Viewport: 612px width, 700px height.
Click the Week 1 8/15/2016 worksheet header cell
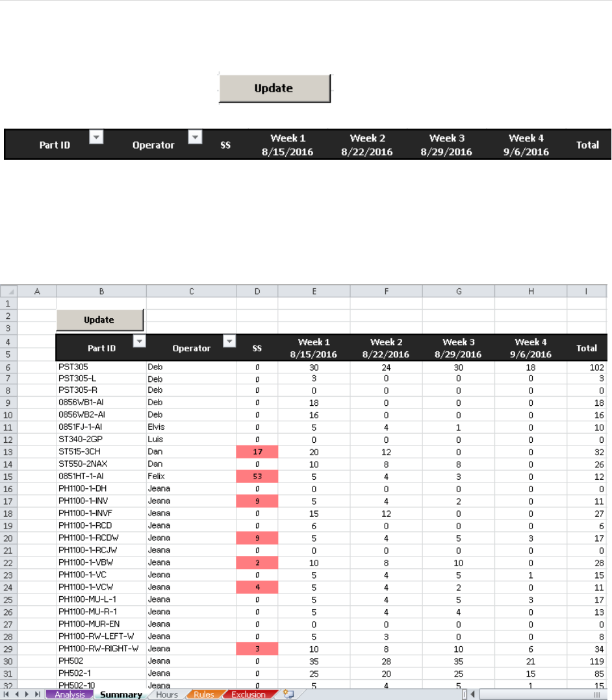tap(314, 348)
